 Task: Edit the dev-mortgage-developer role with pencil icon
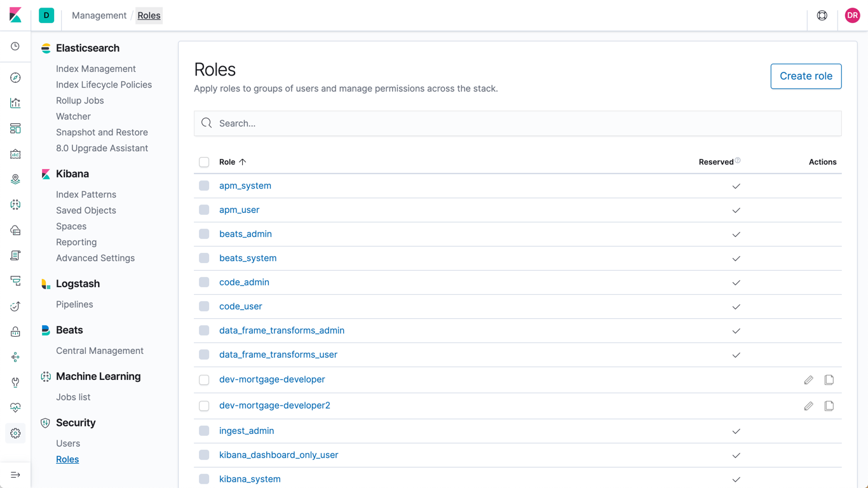point(808,380)
